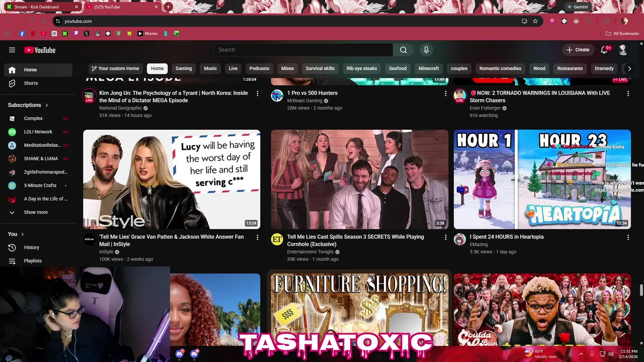This screenshot has width=644, height=362.
Task: Open the Evan Fryberger channel link
Action: [485, 108]
